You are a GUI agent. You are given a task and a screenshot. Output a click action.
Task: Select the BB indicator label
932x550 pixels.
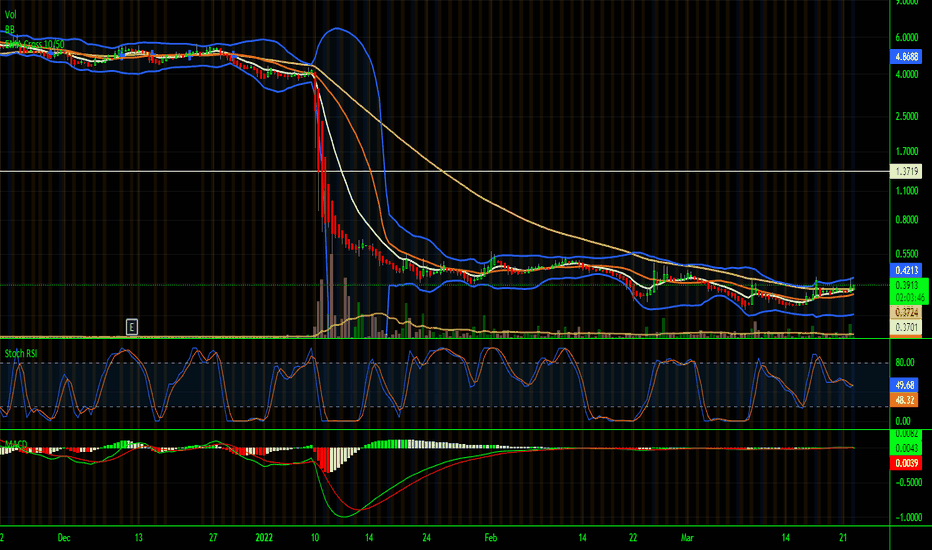(x=10, y=29)
